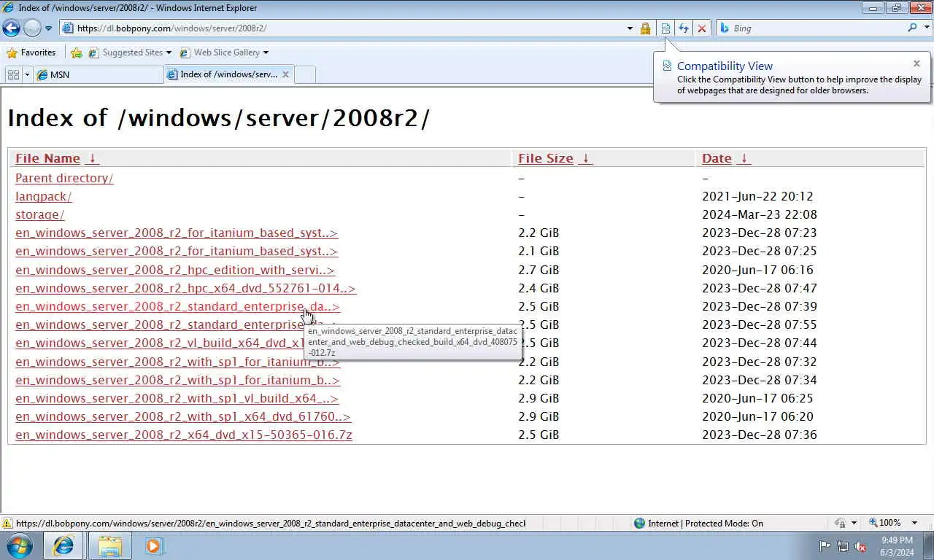
Task: Open the standard_enterprise file dated 07:55
Action: coord(159,324)
